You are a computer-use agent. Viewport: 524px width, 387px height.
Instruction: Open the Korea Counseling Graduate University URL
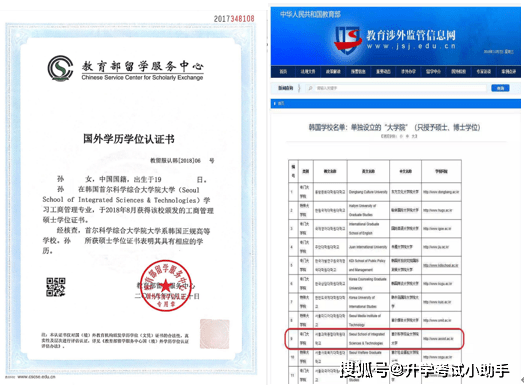(438, 284)
